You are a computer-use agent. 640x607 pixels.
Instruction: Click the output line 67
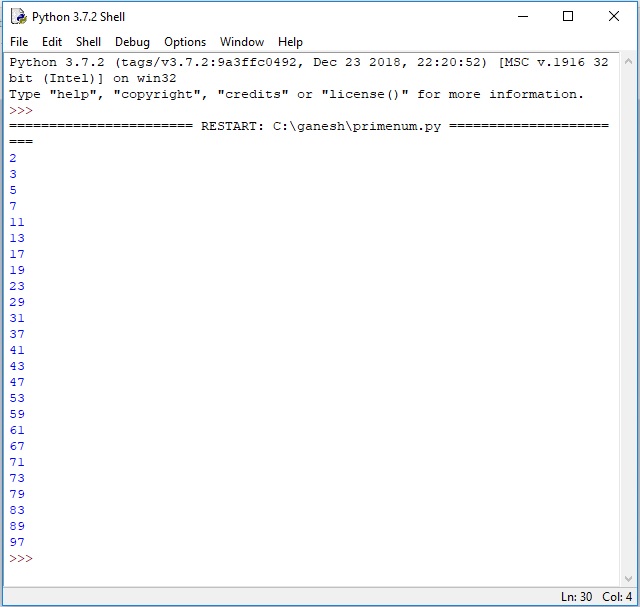(x=17, y=446)
